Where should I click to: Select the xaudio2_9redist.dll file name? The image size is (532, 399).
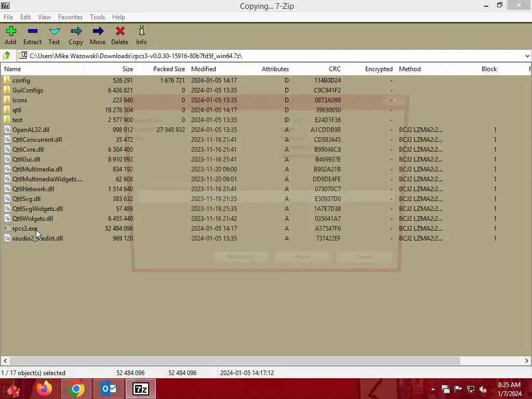click(x=37, y=238)
